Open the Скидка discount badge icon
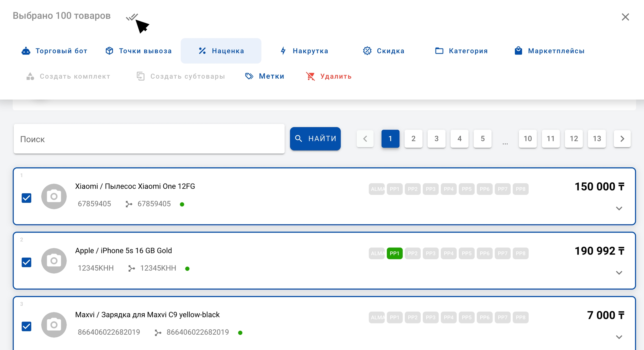The image size is (644, 350). pyautogui.click(x=367, y=51)
